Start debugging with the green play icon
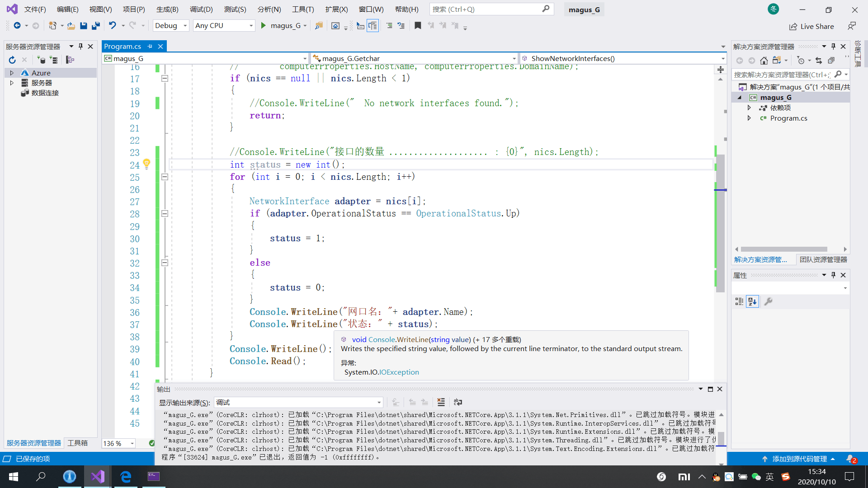Image resolution: width=868 pixels, height=488 pixels. (264, 26)
